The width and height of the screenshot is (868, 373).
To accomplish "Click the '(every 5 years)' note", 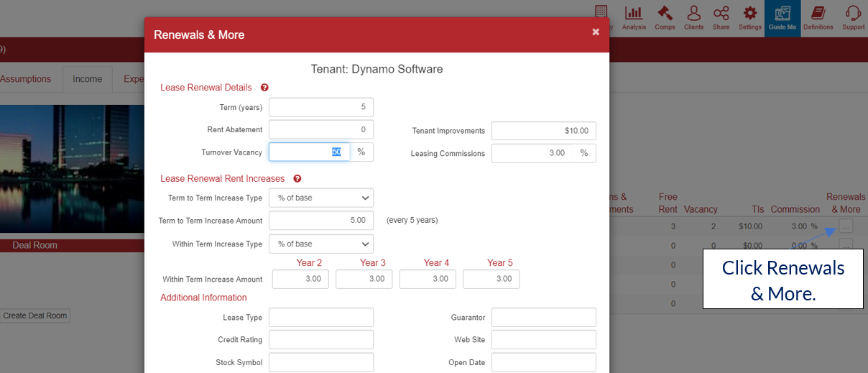I will (412, 220).
